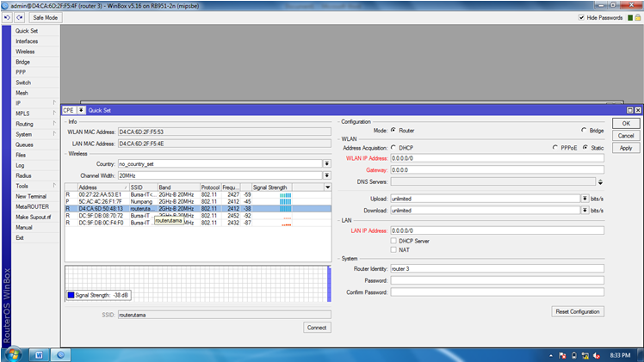Open Quick Set from the sidebar menu
The image size is (644, 362).
click(27, 31)
